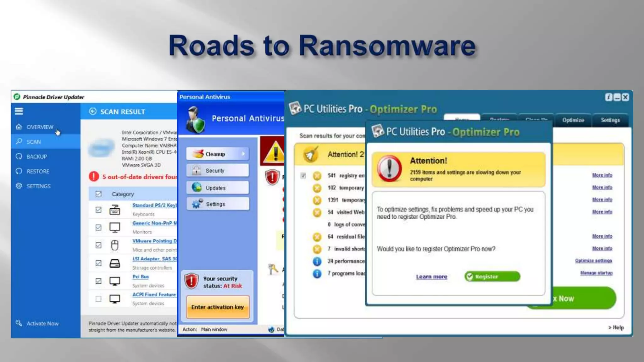This screenshot has height=362, width=644.
Task: Select the Backup sidebar item
Action: click(36, 156)
